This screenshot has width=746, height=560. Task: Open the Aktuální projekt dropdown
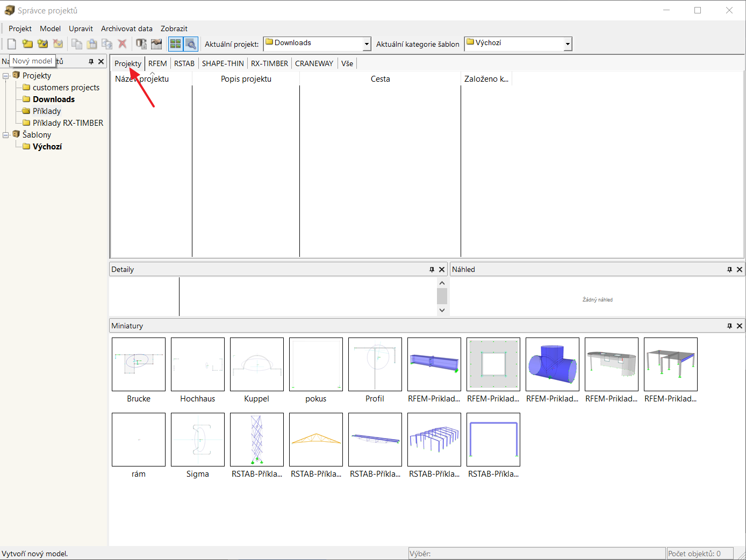[x=367, y=44]
